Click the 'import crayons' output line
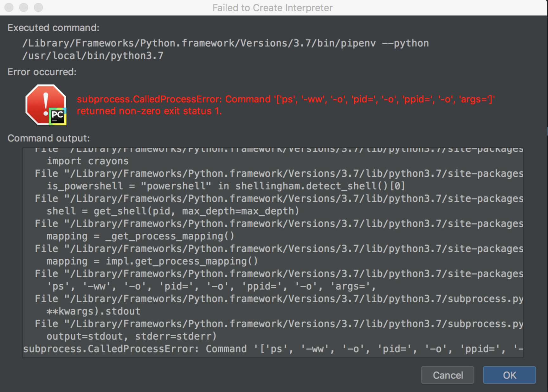 point(88,161)
